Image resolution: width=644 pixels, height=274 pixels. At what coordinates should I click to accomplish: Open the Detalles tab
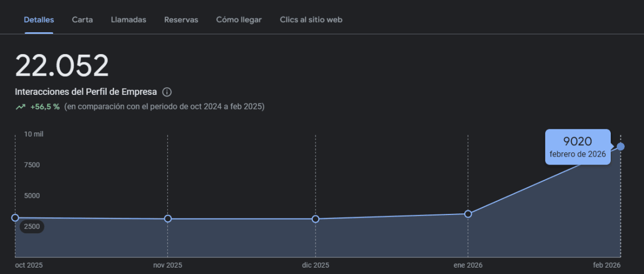point(39,20)
